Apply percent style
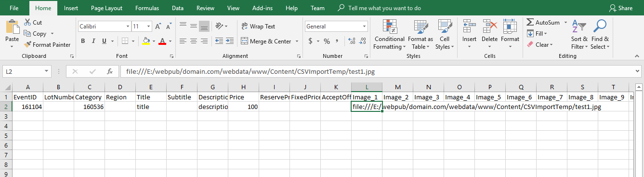Image resolution: width=644 pixels, height=177 pixels. point(327,41)
